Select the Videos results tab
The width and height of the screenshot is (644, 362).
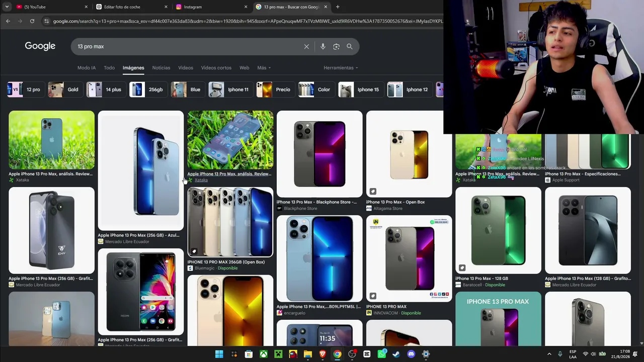tap(186, 68)
